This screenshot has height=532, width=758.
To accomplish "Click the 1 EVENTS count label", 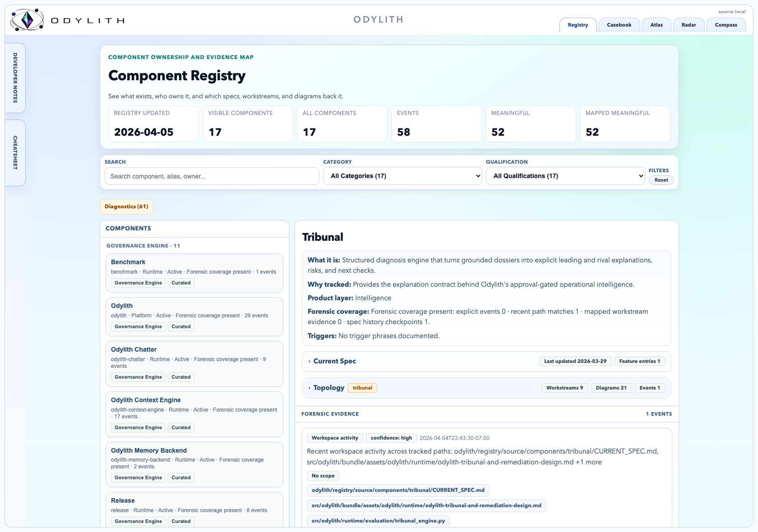I will (x=659, y=414).
